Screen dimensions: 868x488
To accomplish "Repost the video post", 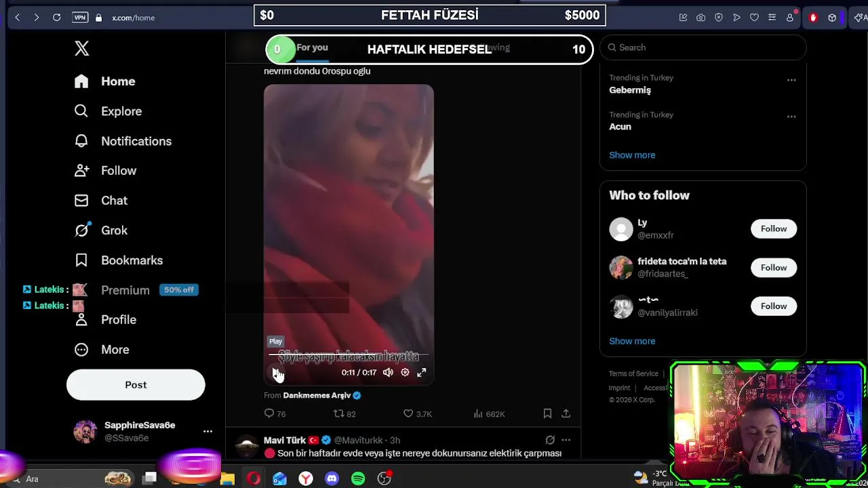I will coord(344,413).
